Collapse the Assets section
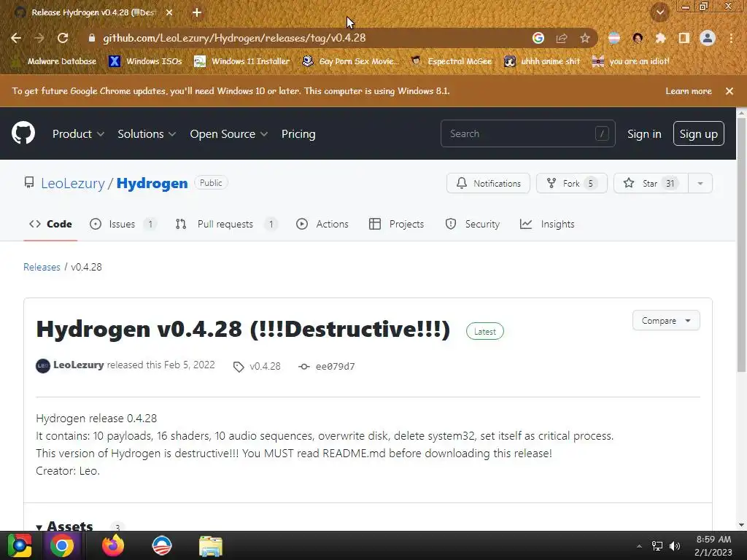This screenshot has width=747, height=560. 64,526
